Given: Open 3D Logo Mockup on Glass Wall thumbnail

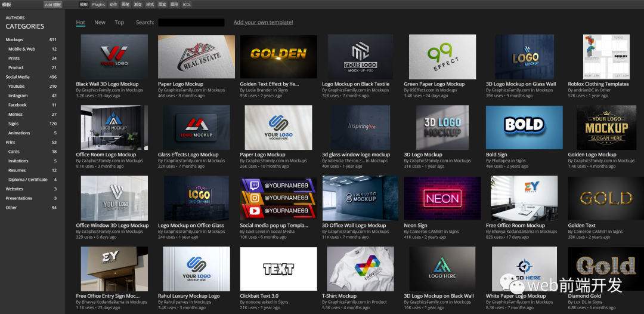Looking at the screenshot, I should coord(525,57).
